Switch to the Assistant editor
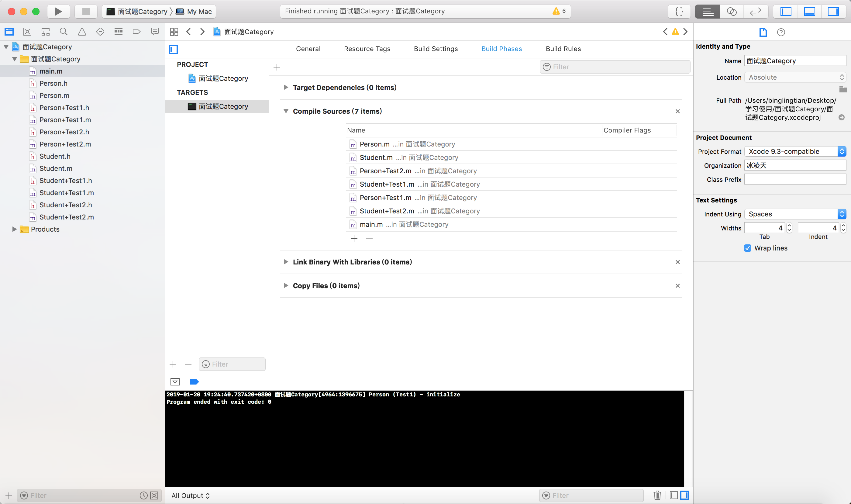This screenshot has height=504, width=851. point(732,11)
